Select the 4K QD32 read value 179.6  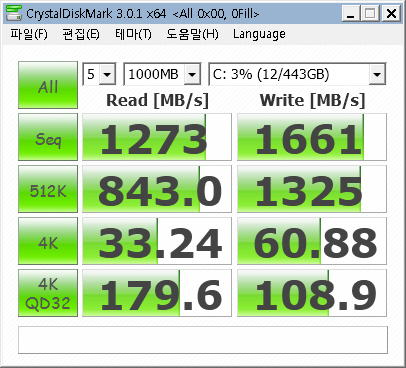(157, 293)
